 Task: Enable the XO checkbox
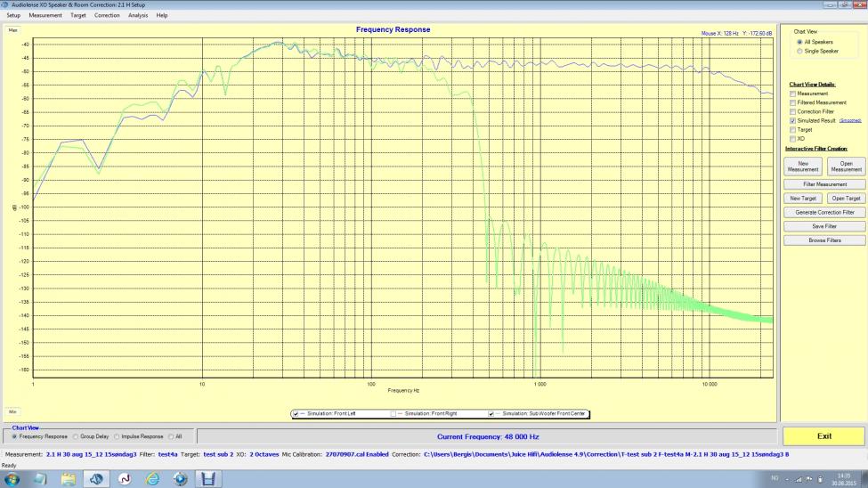tap(792, 139)
